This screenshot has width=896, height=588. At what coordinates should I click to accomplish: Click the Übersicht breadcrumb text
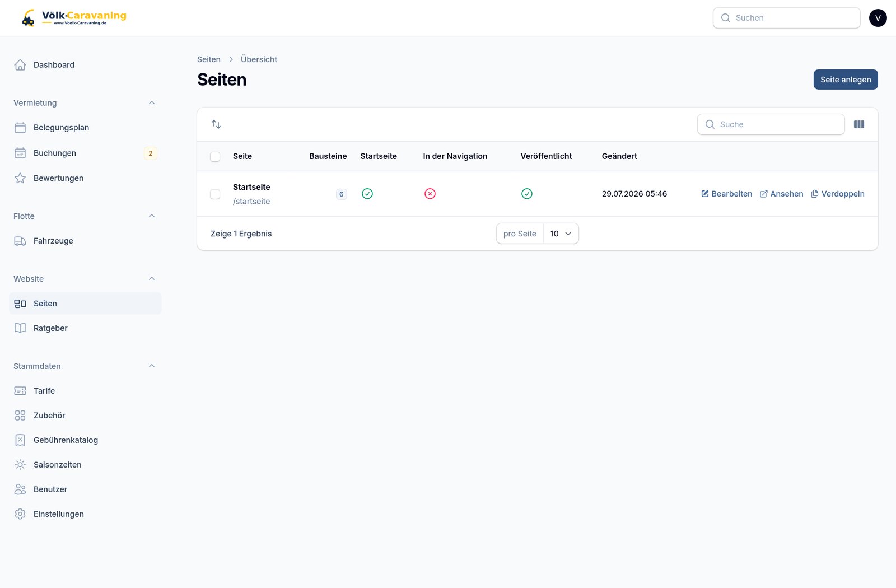(x=259, y=59)
